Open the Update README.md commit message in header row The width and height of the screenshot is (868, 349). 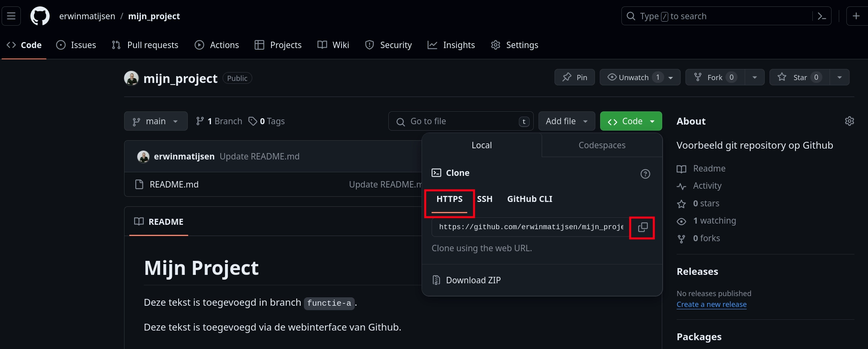(x=259, y=157)
